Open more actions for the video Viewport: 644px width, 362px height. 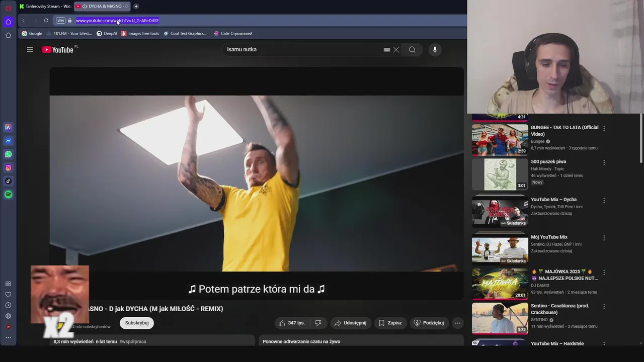click(457, 323)
